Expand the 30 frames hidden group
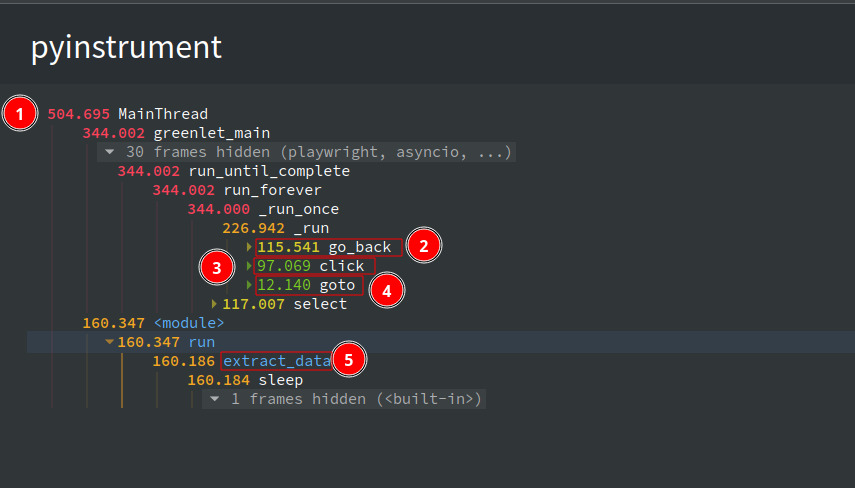This screenshot has width=855, height=488. [x=306, y=152]
